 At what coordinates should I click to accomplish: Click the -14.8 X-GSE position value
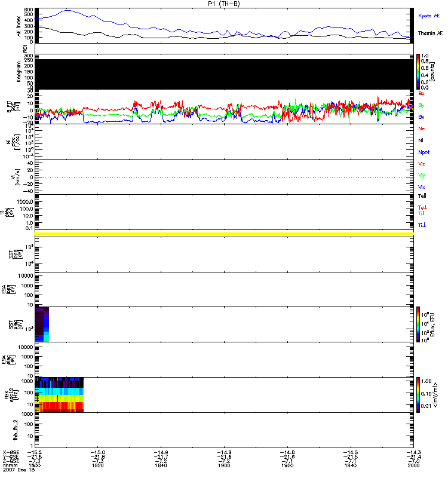point(224,452)
